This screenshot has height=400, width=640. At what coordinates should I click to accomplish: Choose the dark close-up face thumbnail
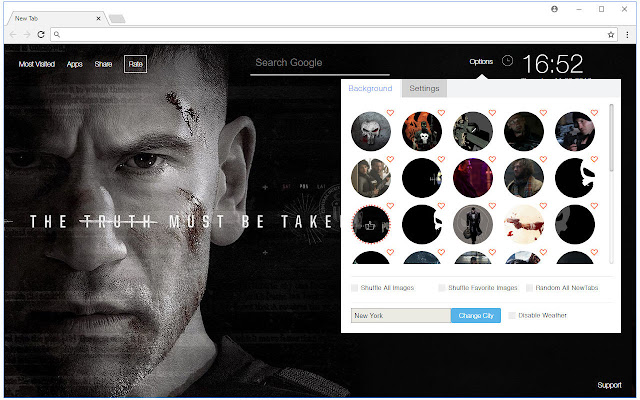click(x=524, y=131)
